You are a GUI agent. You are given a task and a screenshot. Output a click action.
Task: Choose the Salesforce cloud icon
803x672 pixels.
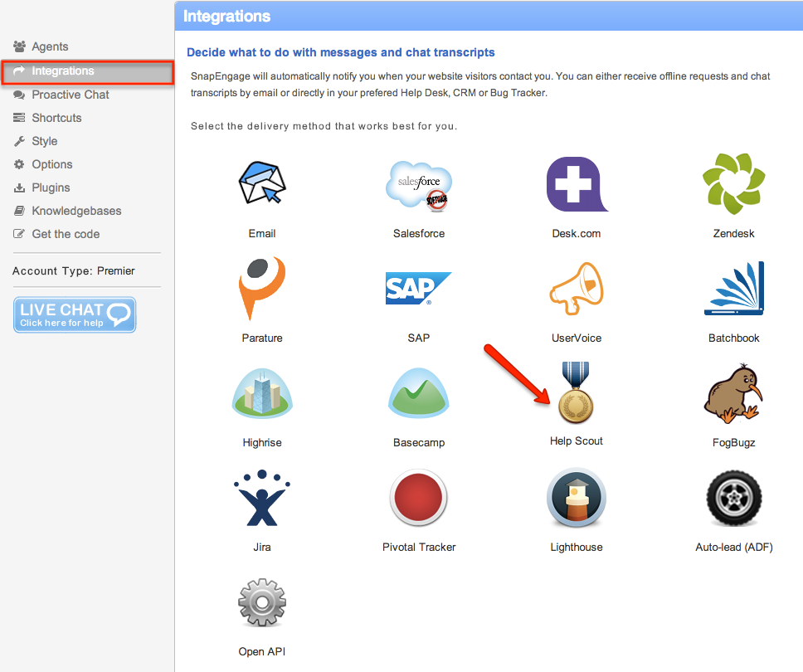coord(419,186)
